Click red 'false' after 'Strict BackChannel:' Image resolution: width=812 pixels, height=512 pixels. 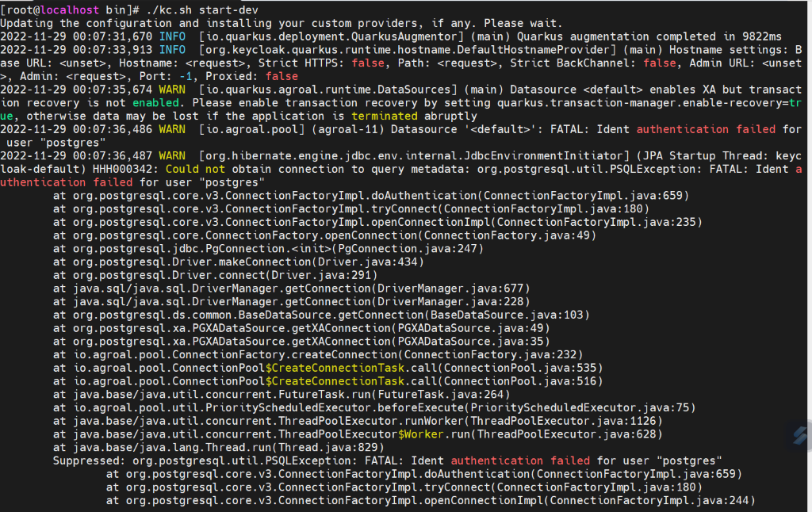click(x=660, y=63)
